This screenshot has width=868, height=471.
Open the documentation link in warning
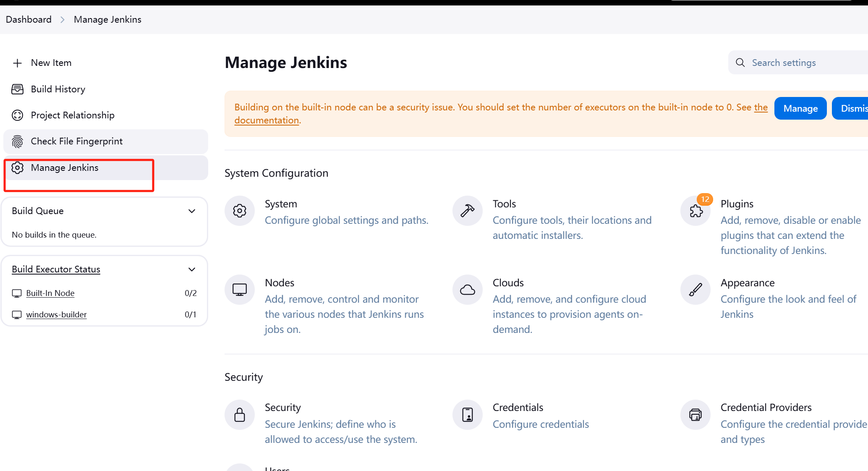[x=267, y=120]
